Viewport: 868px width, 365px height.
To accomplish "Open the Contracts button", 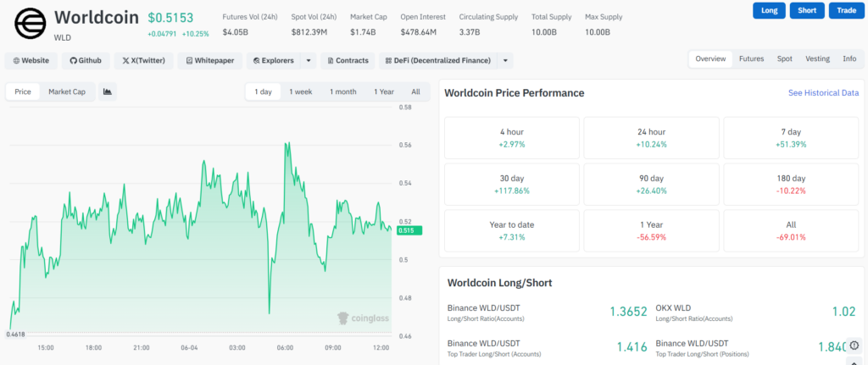I will pos(348,61).
